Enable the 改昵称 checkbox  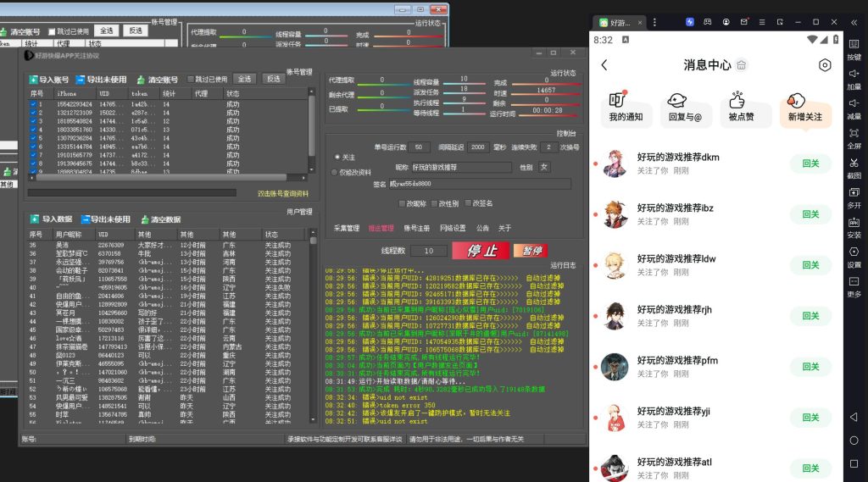pyautogui.click(x=402, y=203)
